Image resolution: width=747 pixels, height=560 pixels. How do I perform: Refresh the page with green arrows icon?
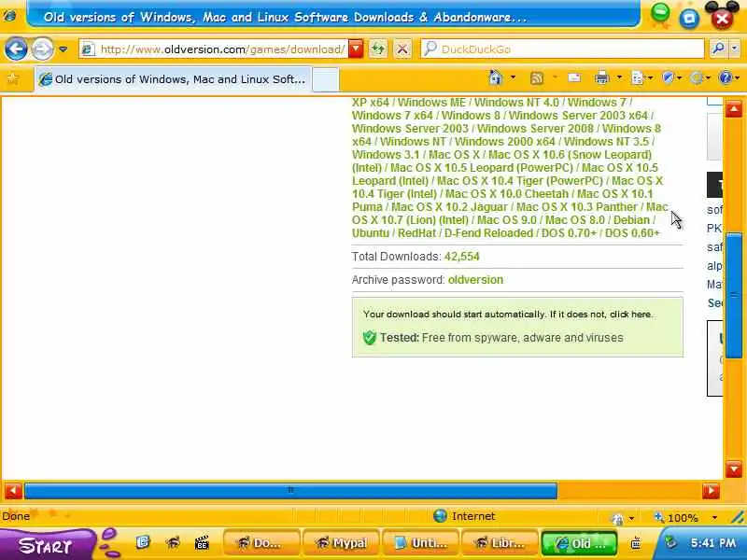[378, 49]
